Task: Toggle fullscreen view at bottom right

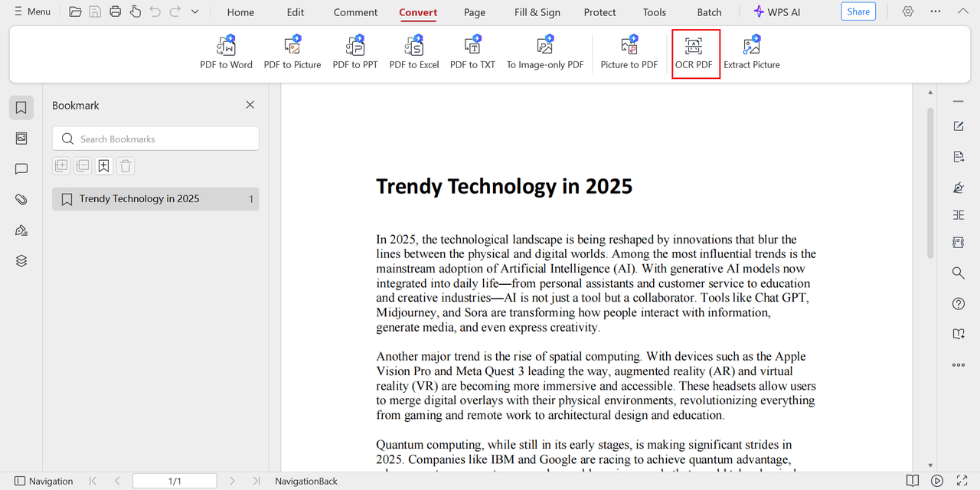Action: [962, 481]
